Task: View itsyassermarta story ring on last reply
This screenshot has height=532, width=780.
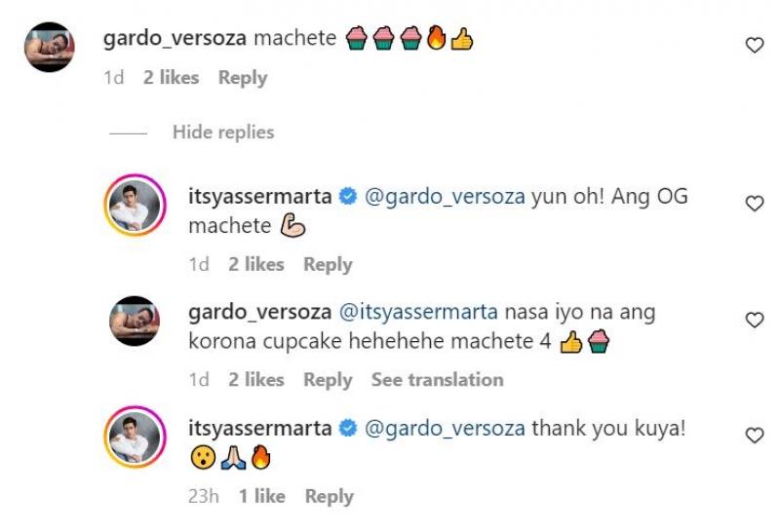Action: coord(135,437)
